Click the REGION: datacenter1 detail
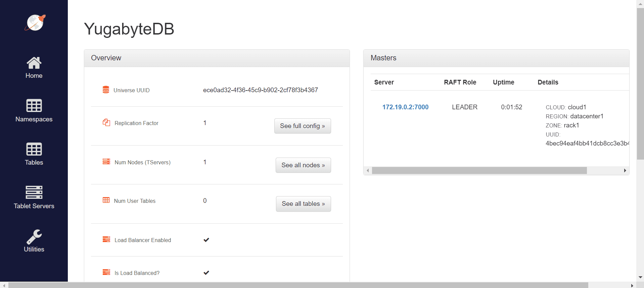This screenshot has width=644, height=288. (x=574, y=116)
